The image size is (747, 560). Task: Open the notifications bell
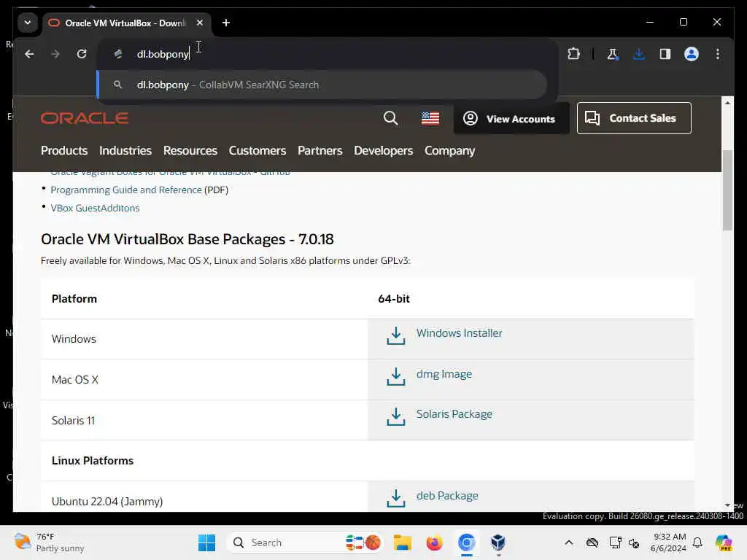(697, 542)
